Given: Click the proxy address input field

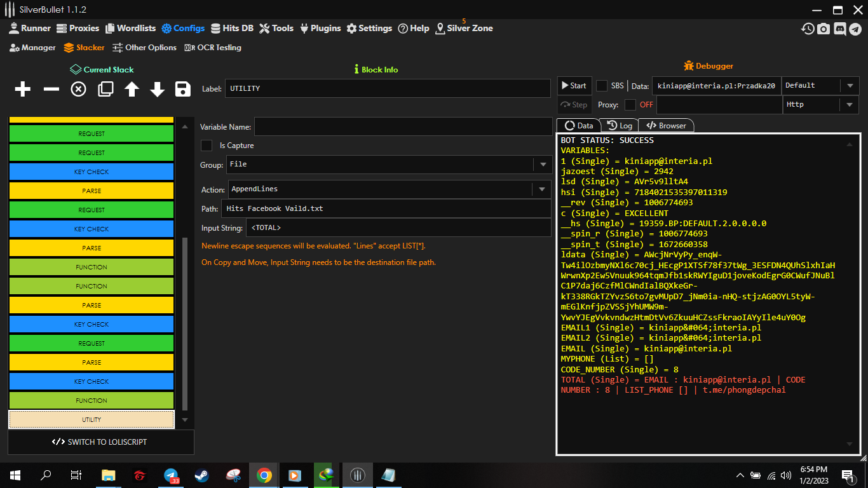Looking at the screenshot, I should click(x=719, y=105).
